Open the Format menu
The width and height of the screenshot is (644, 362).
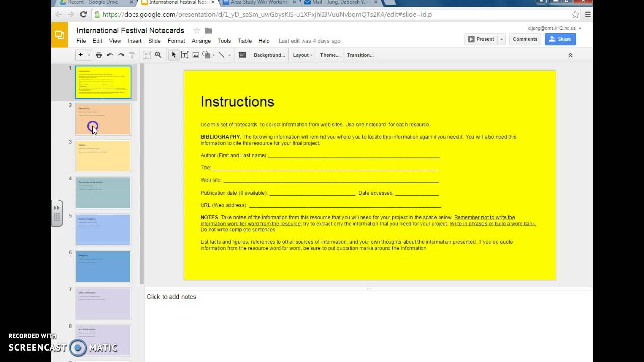pyautogui.click(x=176, y=41)
